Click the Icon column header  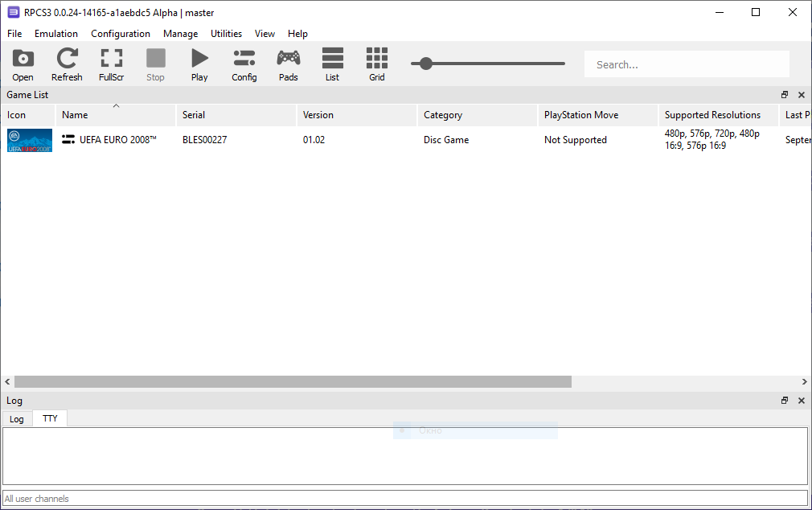28,115
